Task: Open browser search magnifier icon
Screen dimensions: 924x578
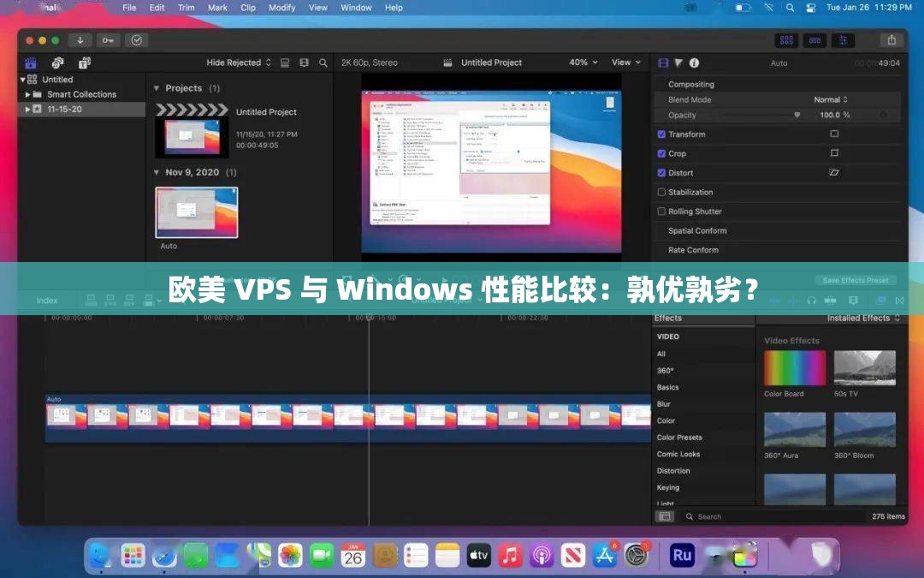Action: (x=323, y=63)
